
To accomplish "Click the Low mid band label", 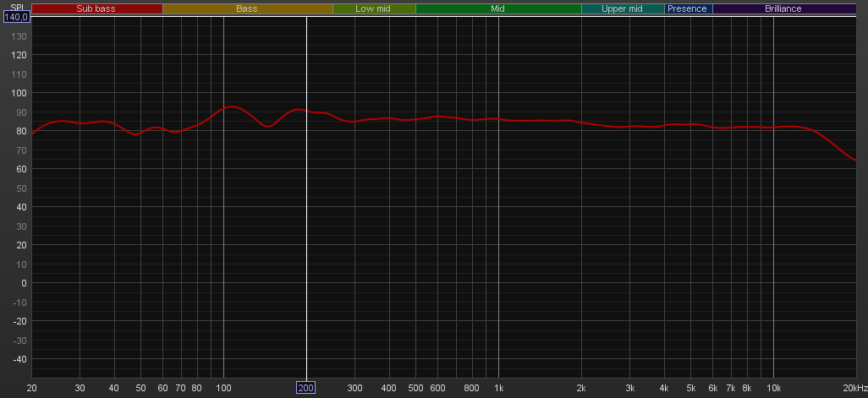I will (373, 8).
